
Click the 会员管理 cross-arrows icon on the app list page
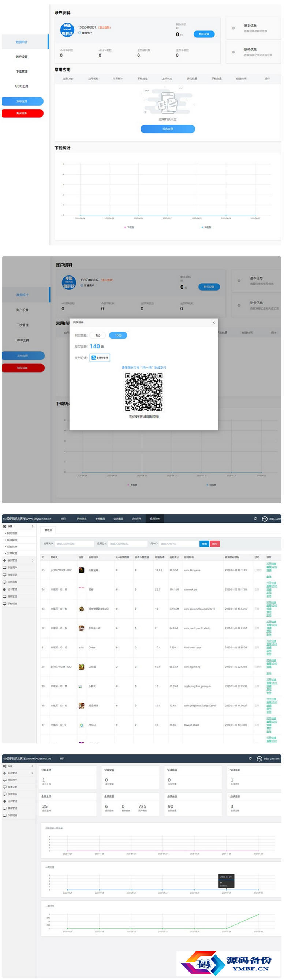click(4, 561)
